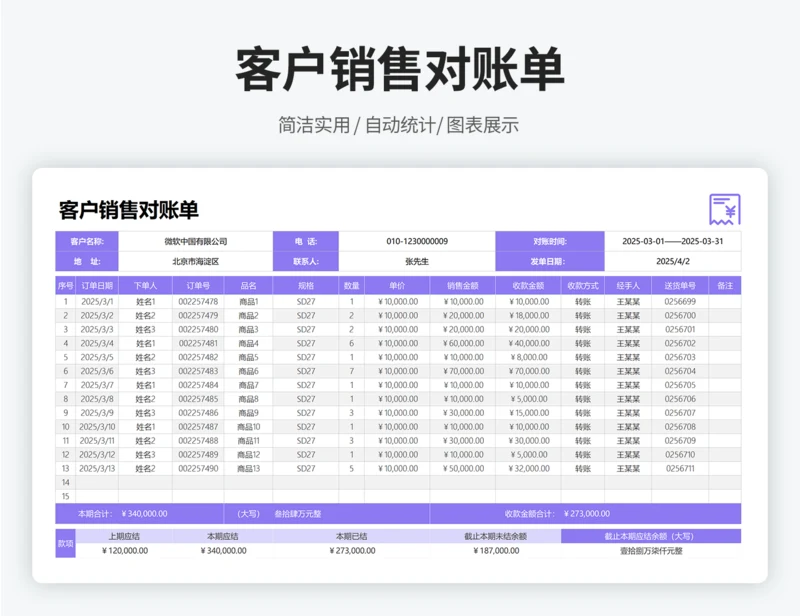
Task: Select the 本期合计 label
Action: click(x=95, y=514)
